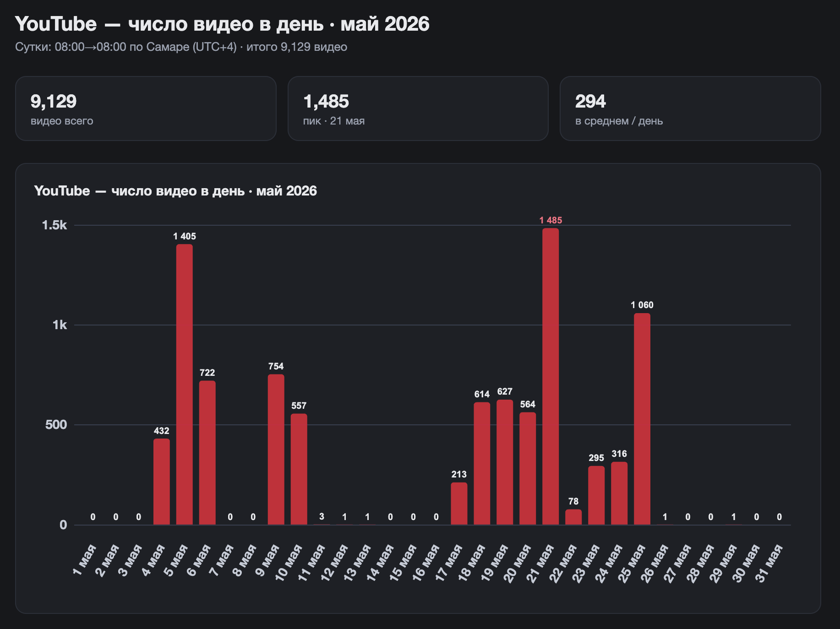Click the "0" value label above 1 мая
The image size is (840, 629).
tap(93, 517)
